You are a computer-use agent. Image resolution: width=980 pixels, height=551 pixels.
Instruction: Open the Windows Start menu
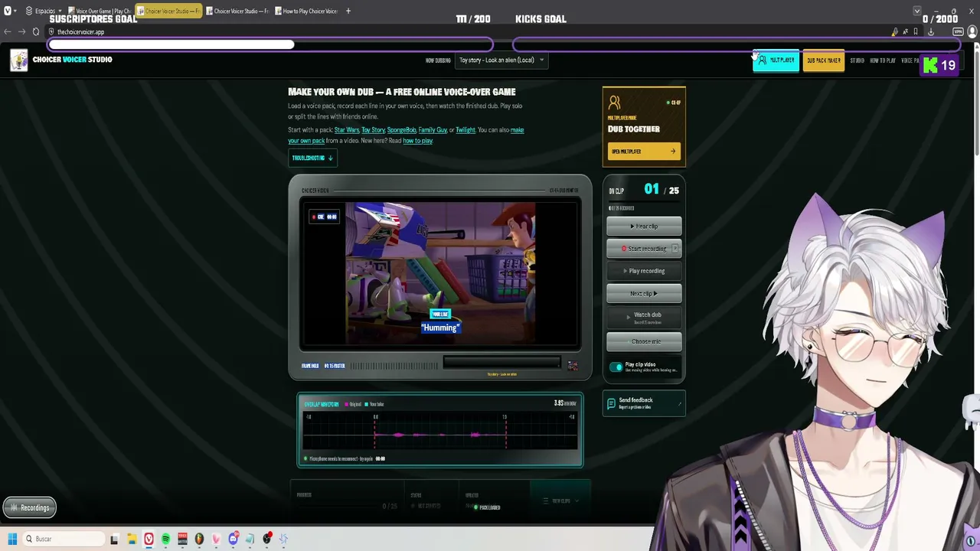(12, 539)
